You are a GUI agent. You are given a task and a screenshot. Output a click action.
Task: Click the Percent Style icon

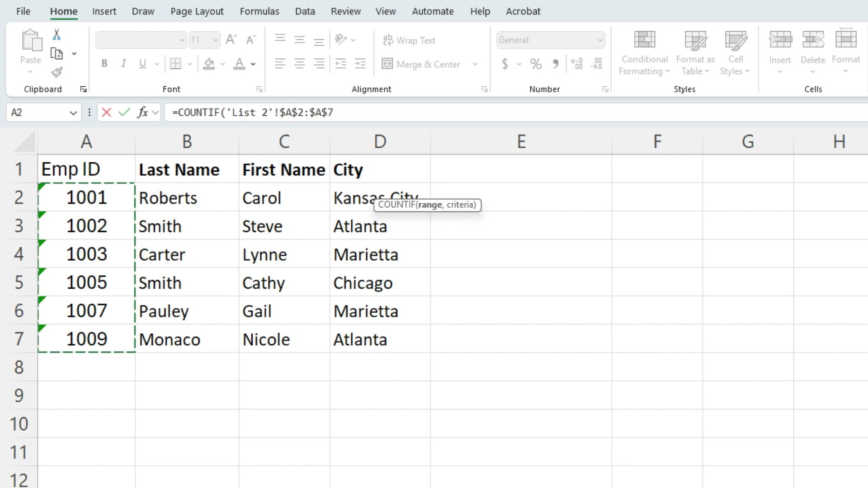pos(536,64)
